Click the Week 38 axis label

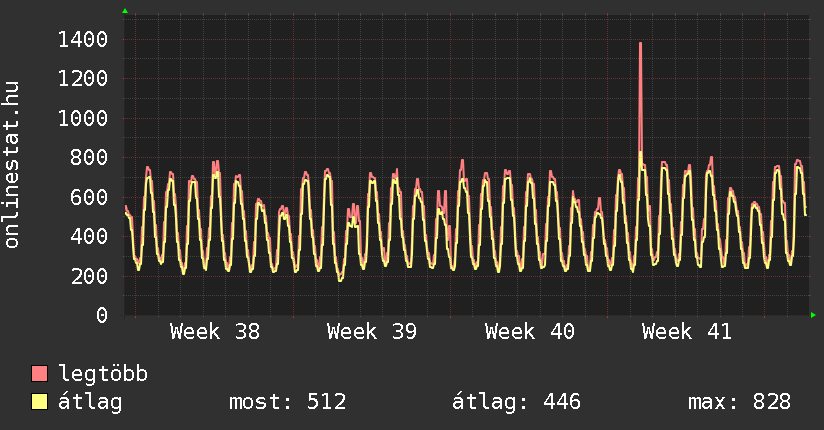click(216, 332)
